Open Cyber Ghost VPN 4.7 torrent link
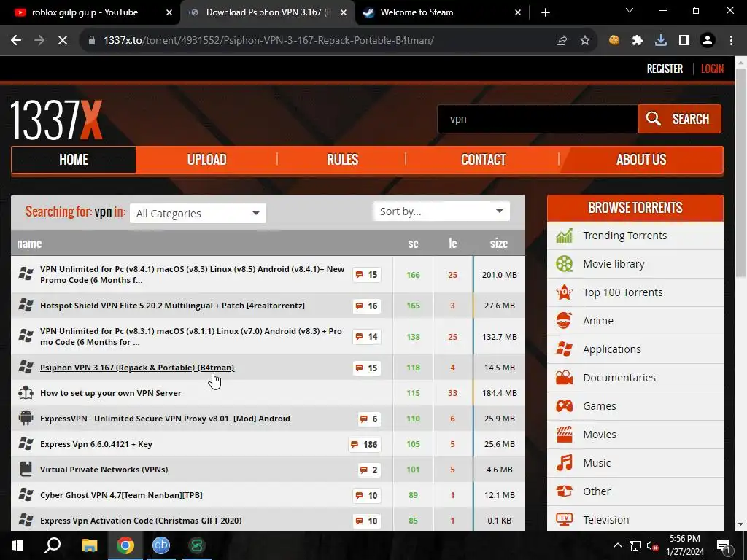Image resolution: width=747 pixels, height=560 pixels. (x=121, y=495)
